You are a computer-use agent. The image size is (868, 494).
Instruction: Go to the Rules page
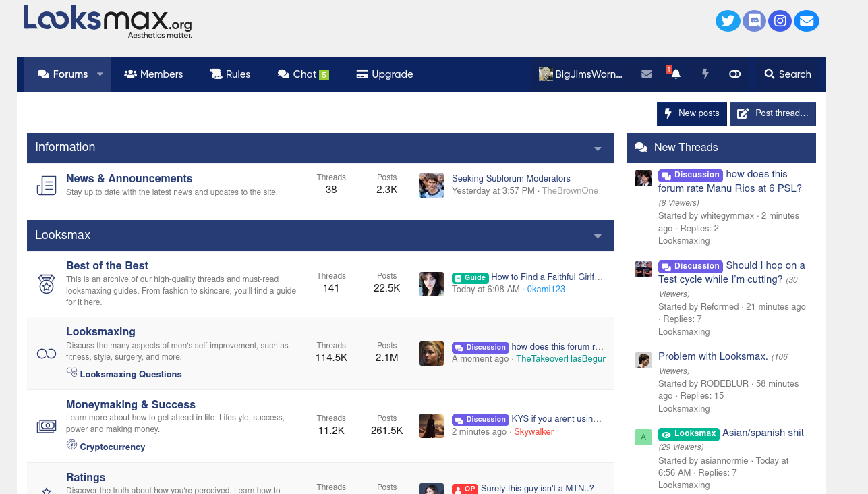pos(230,74)
